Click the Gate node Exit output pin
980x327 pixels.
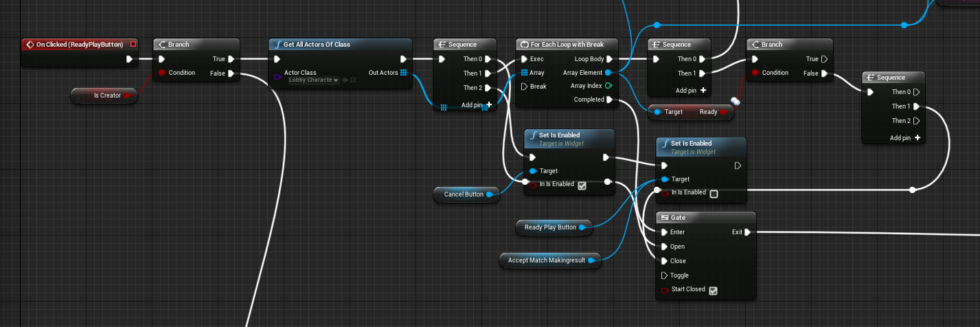[747, 232]
